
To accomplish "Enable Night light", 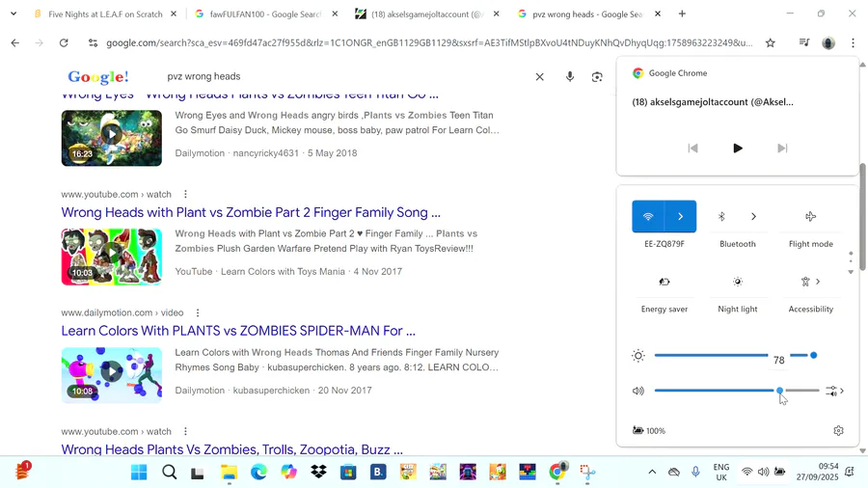I will [x=738, y=282].
